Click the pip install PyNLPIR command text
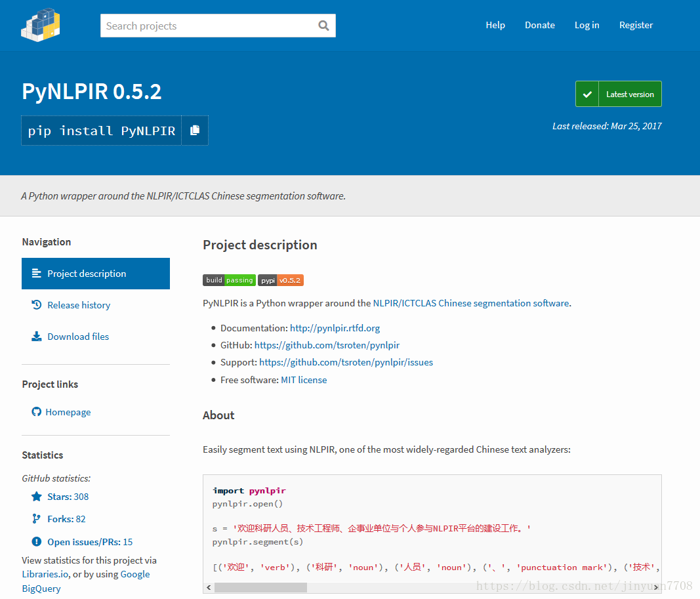The height and width of the screenshot is (599, 700). click(101, 131)
